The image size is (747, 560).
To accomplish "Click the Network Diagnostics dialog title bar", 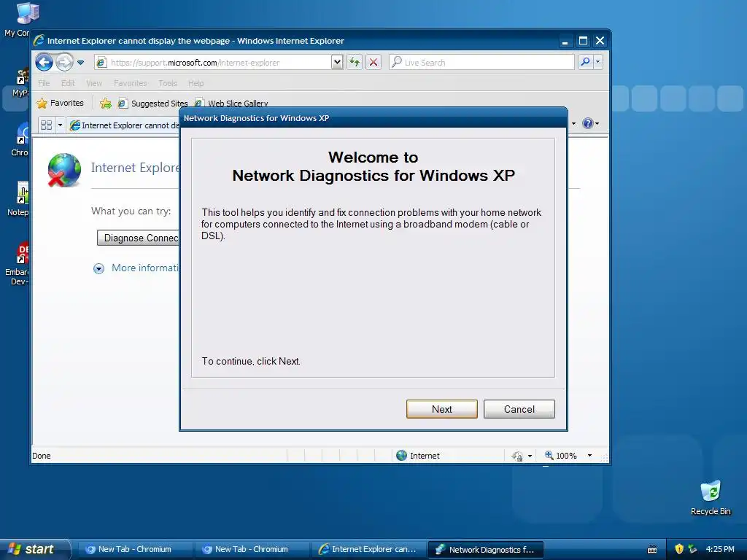I will (373, 118).
